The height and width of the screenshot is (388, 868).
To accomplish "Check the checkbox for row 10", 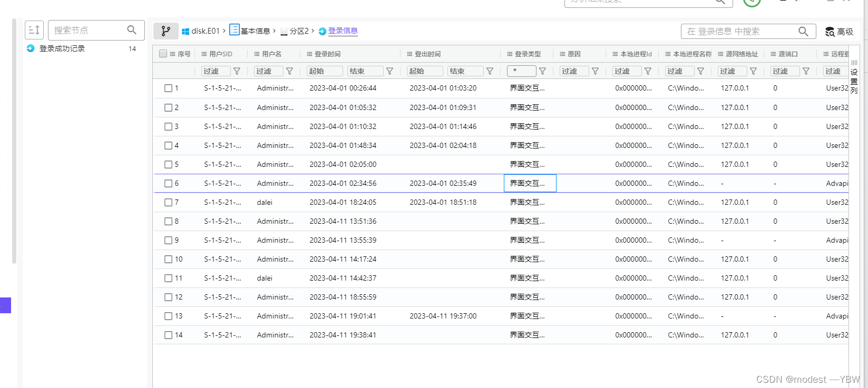I will pyautogui.click(x=168, y=259).
